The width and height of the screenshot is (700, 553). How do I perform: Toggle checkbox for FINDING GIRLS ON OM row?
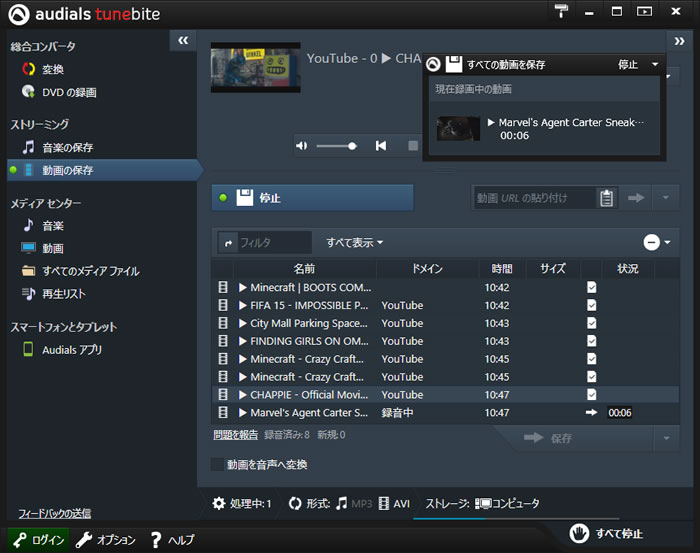(592, 341)
